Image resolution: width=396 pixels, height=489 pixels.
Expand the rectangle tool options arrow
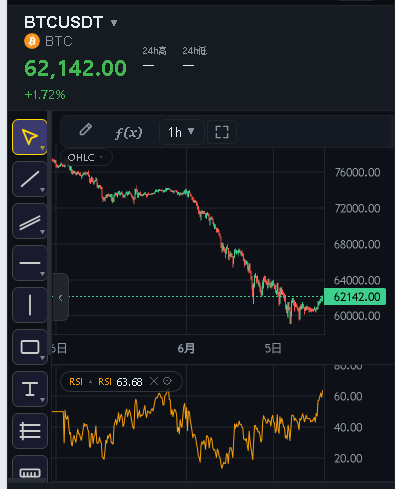click(x=42, y=358)
